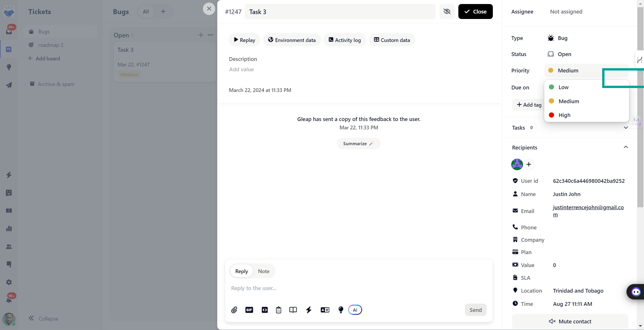Open the user's email address link
Viewport: 644px width, 330px height.
588,211
